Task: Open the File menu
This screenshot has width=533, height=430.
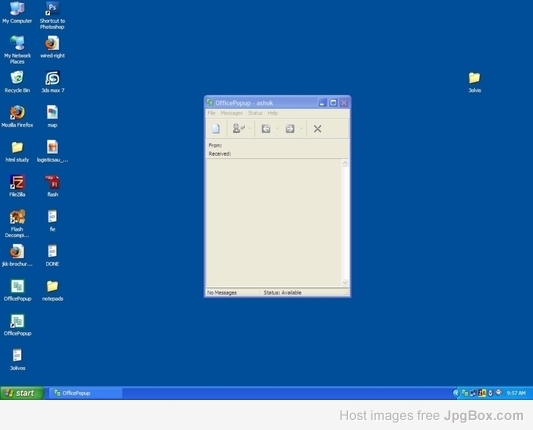Action: (x=211, y=113)
